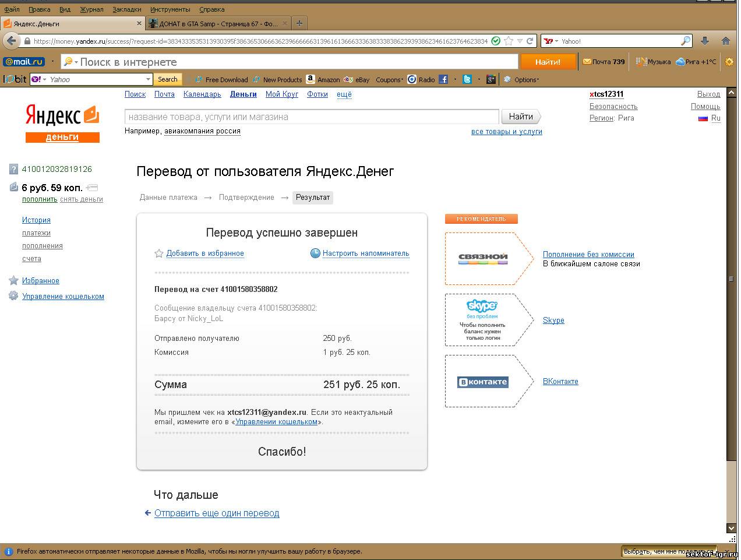Click the Yandex Найти search button

click(521, 117)
